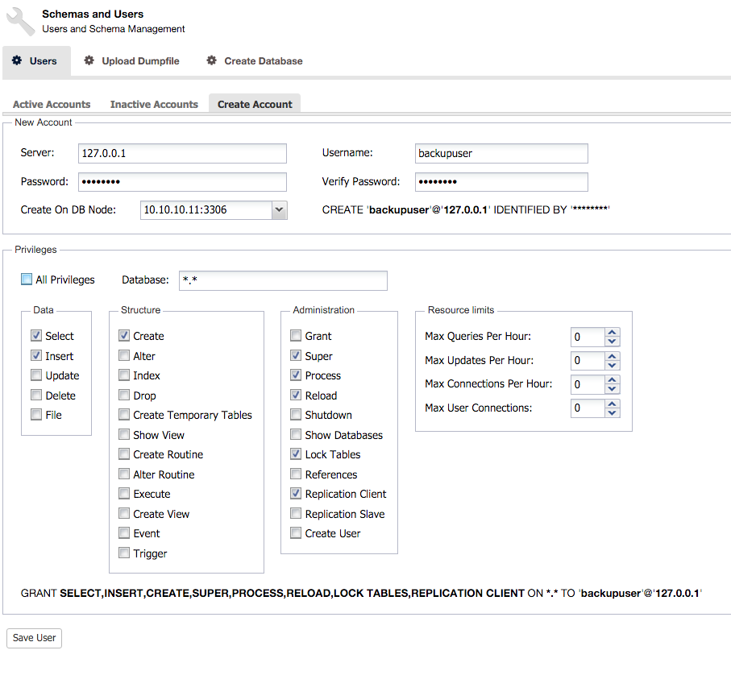Check the Delete privilege

pyautogui.click(x=36, y=396)
